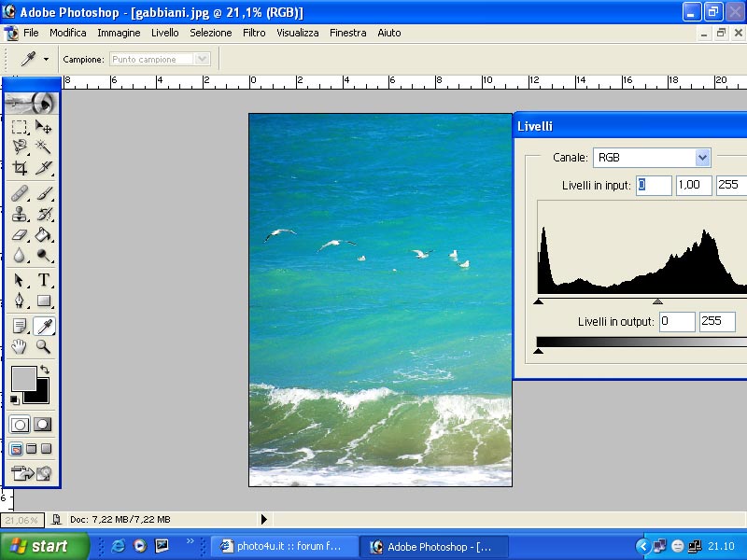The image size is (747, 560).
Task: Select the Hand tool
Action: pos(20,346)
